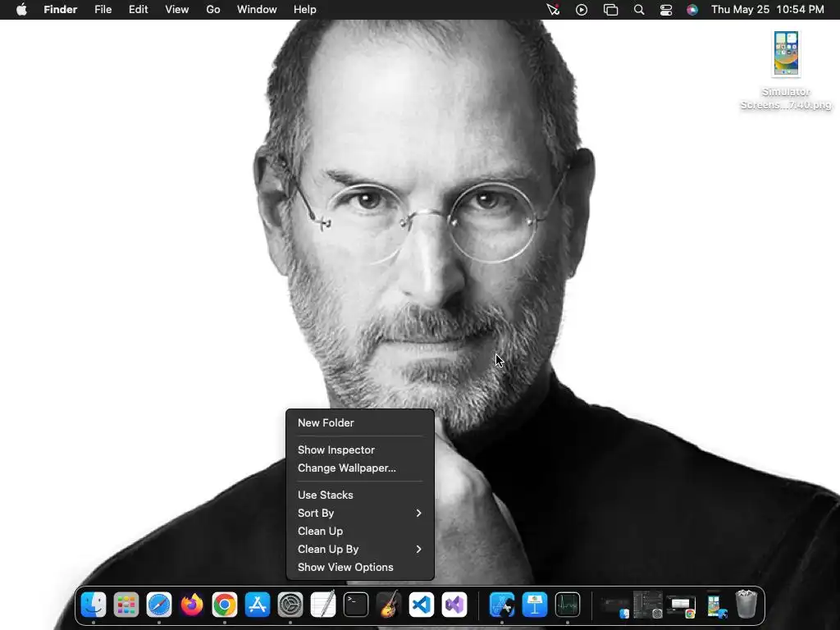Click the cursor-arrow icon in the menu bar

tap(553, 10)
